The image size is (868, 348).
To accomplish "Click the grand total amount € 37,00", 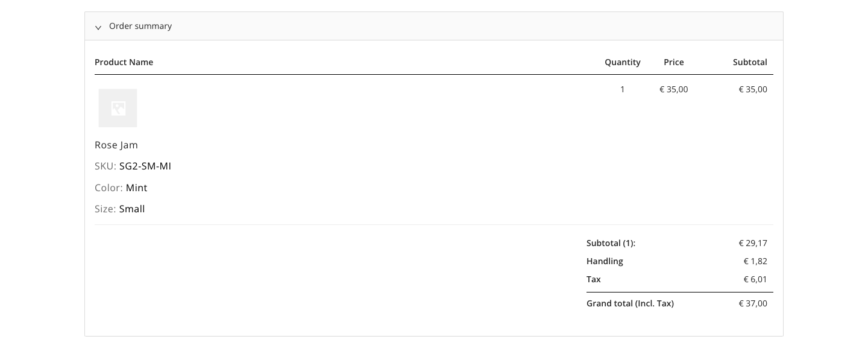I will 753,303.
